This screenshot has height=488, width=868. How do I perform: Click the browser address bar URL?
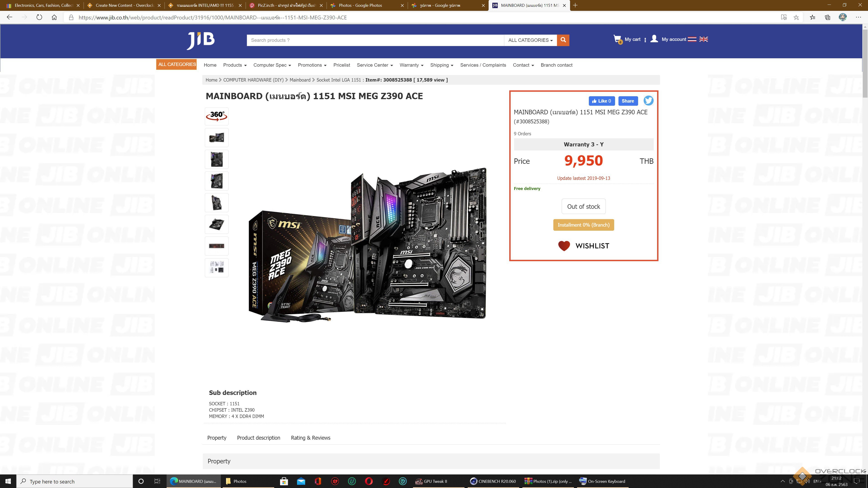pyautogui.click(x=213, y=18)
